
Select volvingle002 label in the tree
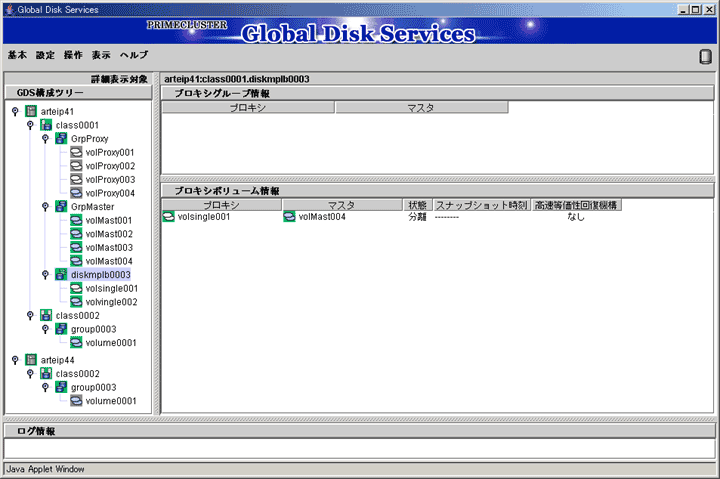tap(111, 302)
